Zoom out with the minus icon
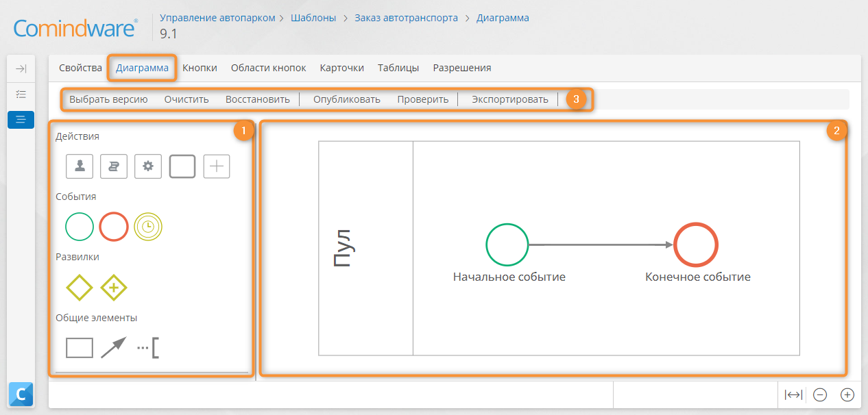Viewport: 868px width, 415px height. (820, 394)
